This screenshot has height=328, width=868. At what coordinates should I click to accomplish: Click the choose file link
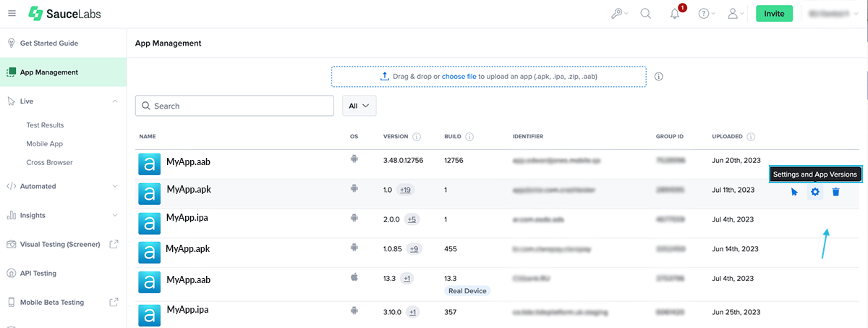459,76
